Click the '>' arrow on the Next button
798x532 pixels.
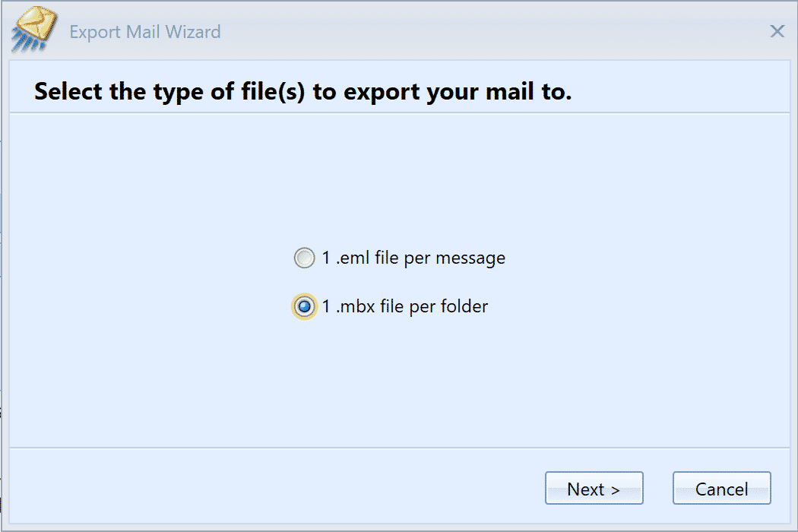616,490
